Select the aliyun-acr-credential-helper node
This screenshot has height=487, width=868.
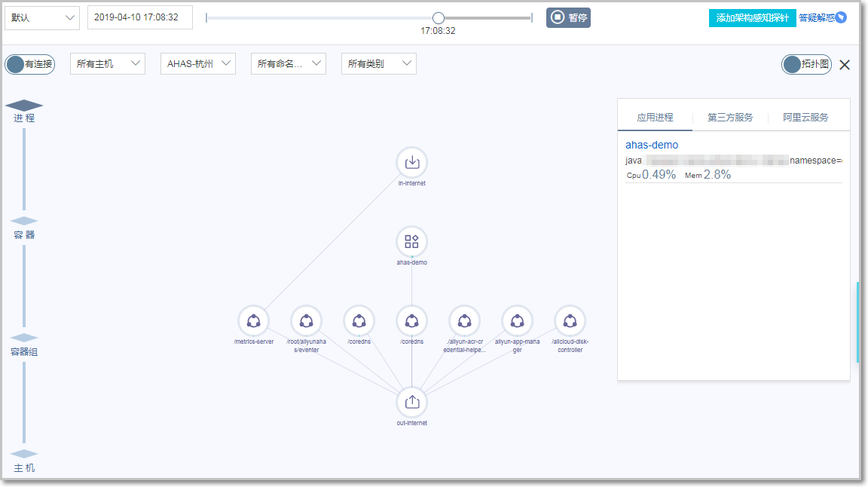click(464, 320)
